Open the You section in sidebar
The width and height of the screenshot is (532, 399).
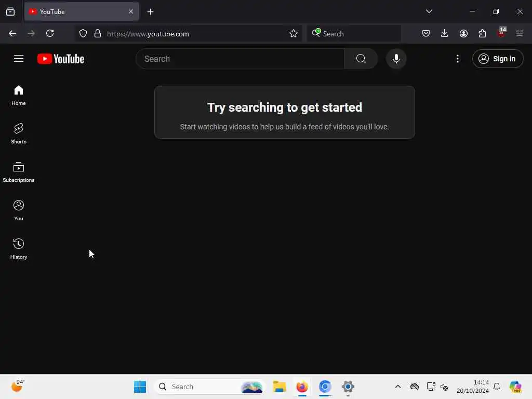(19, 211)
